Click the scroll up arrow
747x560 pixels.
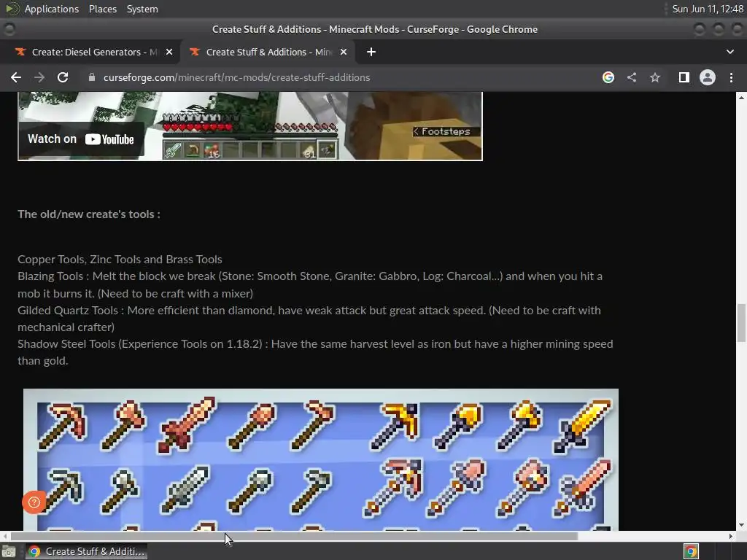tap(741, 97)
